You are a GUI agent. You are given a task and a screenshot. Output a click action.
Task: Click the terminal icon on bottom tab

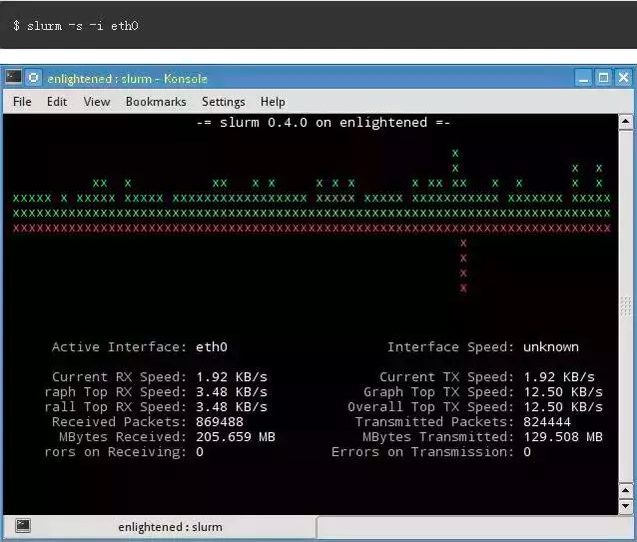tap(23, 526)
